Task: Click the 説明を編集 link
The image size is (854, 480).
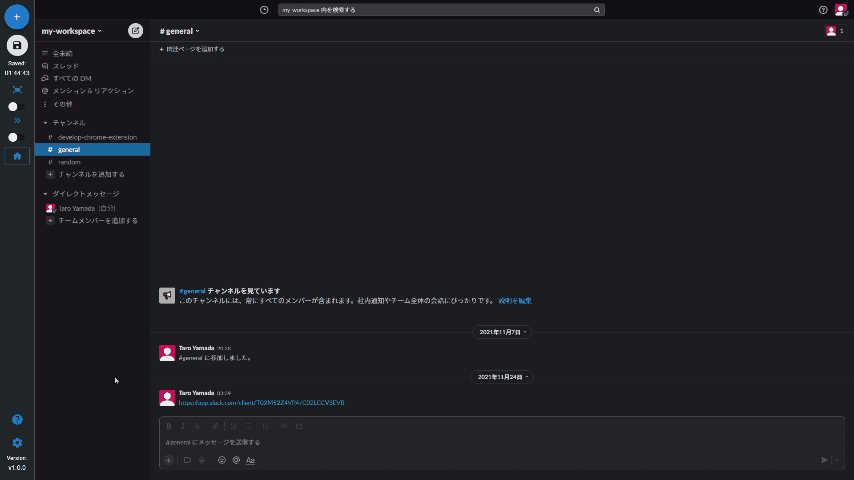Action: pos(515,301)
